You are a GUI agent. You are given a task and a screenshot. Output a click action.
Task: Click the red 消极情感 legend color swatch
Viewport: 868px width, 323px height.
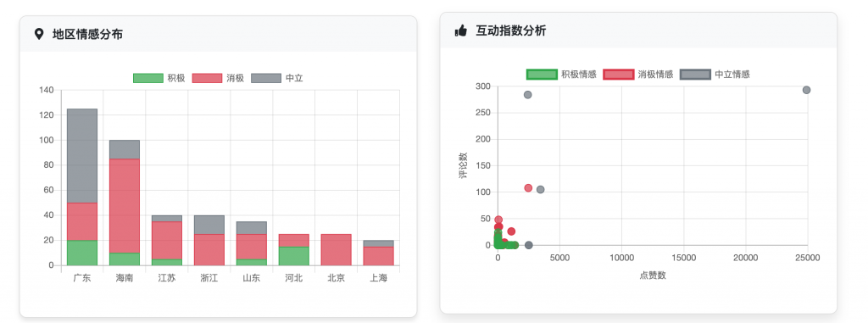point(618,75)
